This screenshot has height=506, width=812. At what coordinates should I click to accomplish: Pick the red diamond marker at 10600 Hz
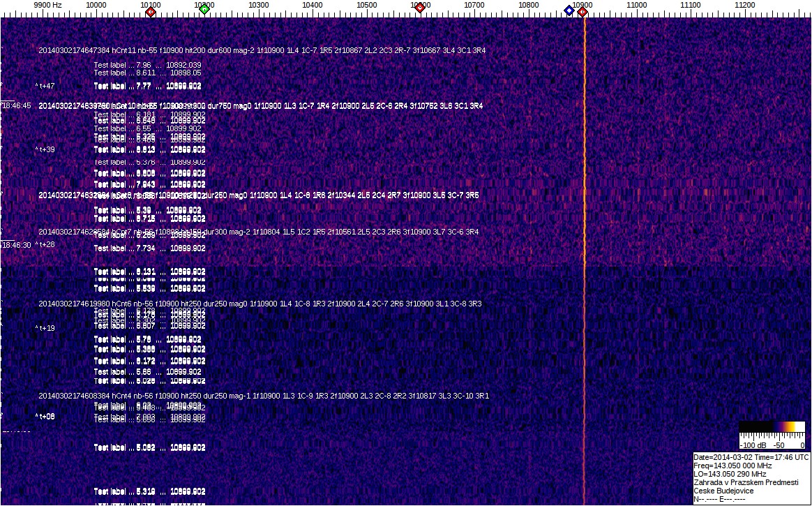pos(419,8)
